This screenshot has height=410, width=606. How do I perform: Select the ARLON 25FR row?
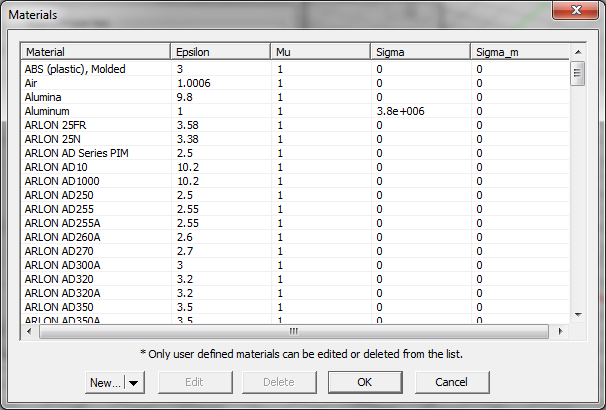tap(295, 125)
